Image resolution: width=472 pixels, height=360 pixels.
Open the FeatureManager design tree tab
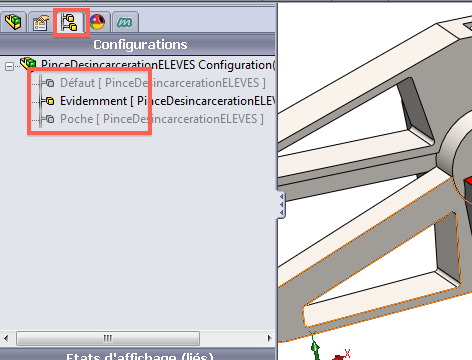(x=14, y=22)
